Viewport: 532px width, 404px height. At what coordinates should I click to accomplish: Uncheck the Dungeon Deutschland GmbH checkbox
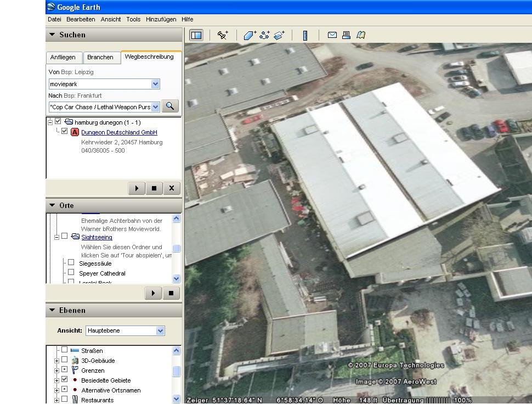(65, 131)
